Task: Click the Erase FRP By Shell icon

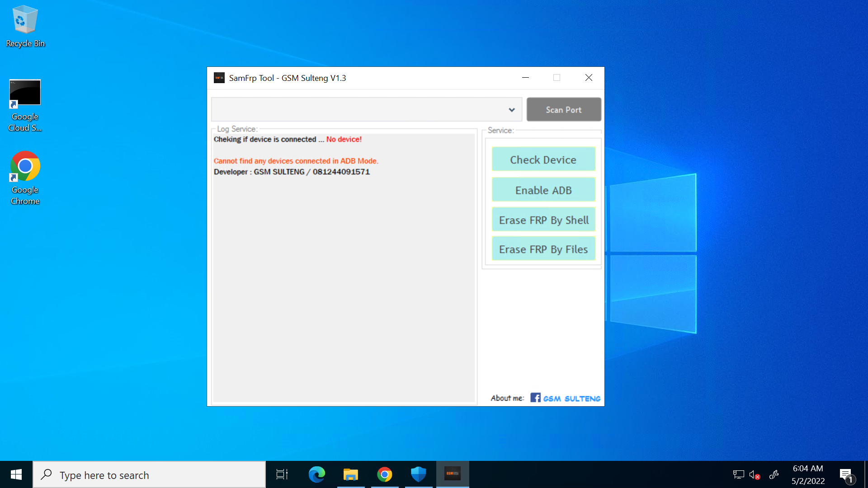Action: coord(543,220)
